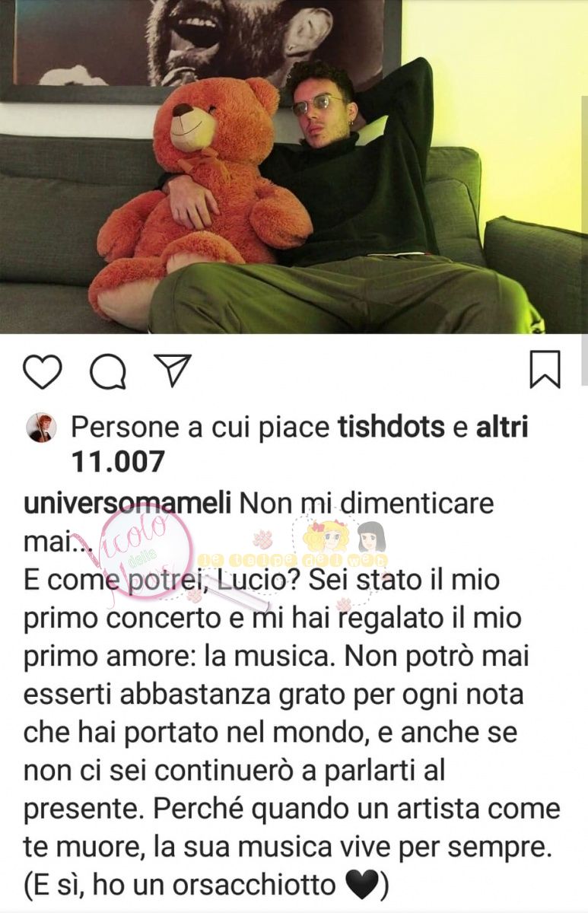Share post using paper plane icon
This screenshot has height=913, width=588.
pyautogui.click(x=172, y=370)
